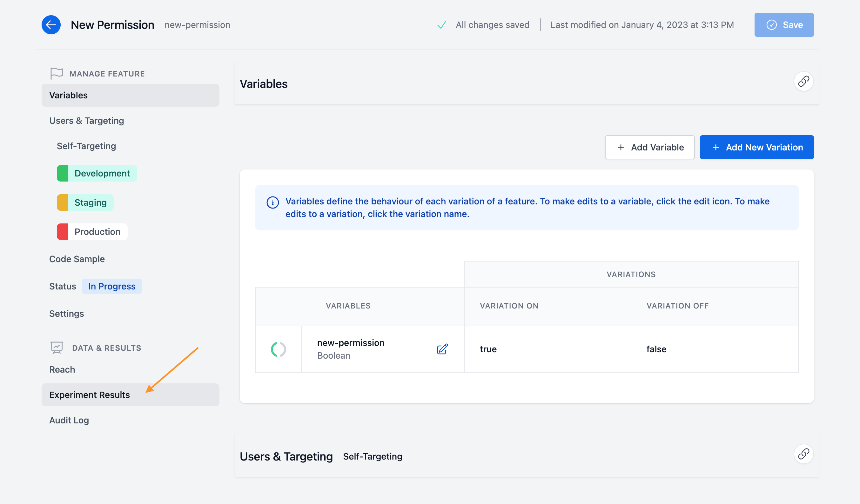Screen dimensions: 860x504
Task: Toggle the Development environment badge
Action: pos(97,173)
